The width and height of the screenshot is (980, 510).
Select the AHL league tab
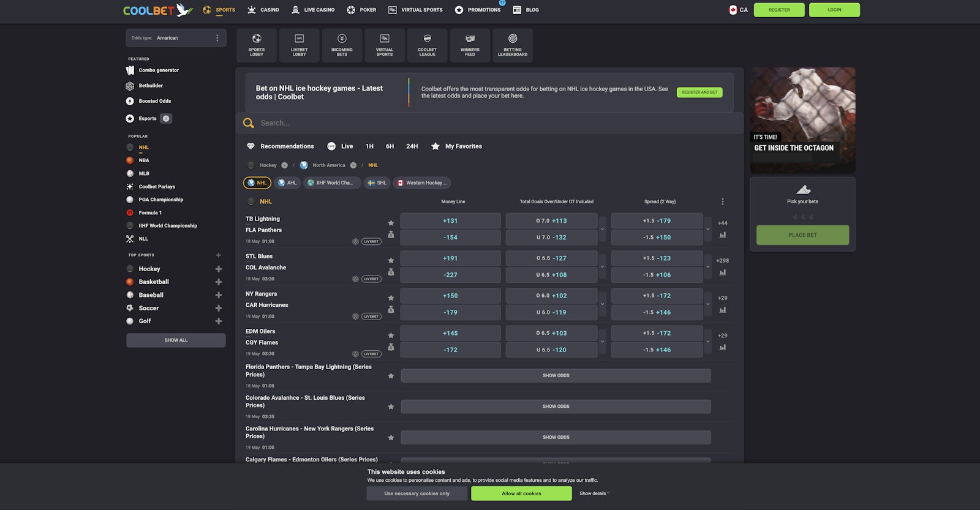287,183
